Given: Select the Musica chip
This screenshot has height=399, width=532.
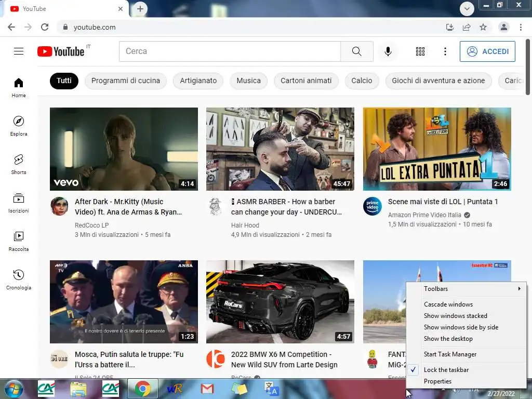Looking at the screenshot, I should 249,81.
